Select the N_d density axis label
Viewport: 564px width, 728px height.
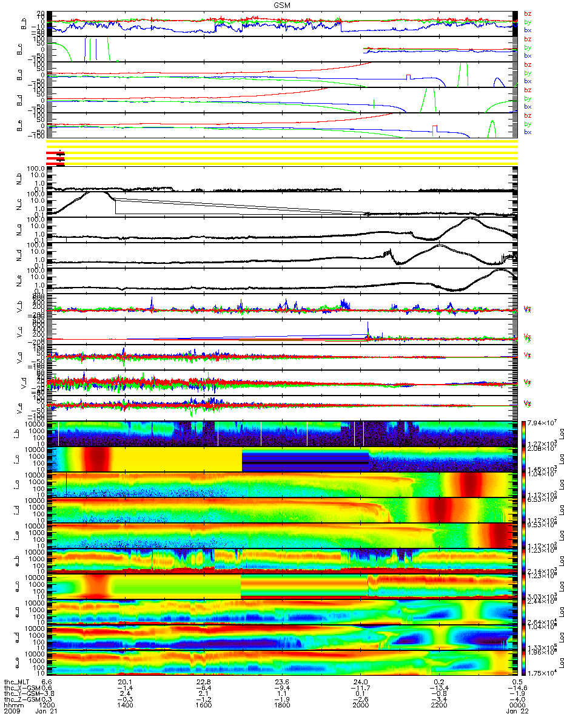pos(20,256)
